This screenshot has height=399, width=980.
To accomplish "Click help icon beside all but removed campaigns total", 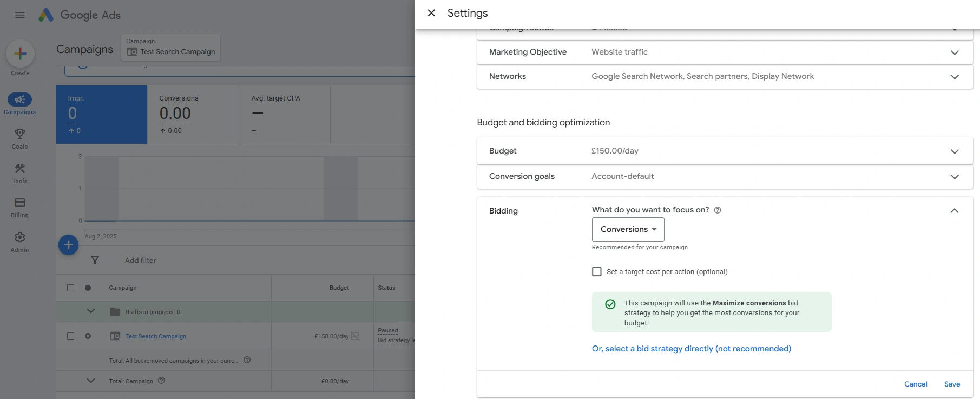I will pos(247,360).
